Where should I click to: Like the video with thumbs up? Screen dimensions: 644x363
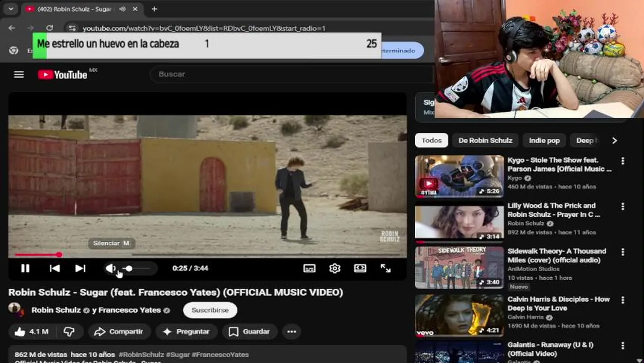coord(31,331)
